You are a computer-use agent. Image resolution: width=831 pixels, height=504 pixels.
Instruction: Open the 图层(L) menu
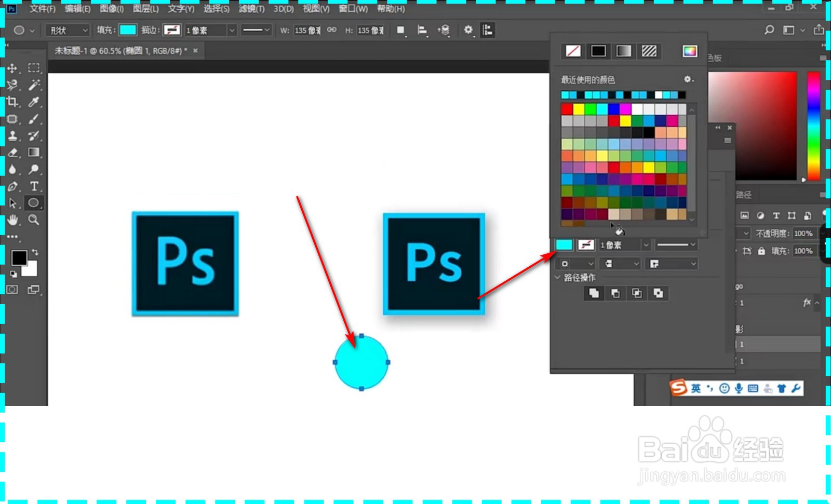coord(146,8)
